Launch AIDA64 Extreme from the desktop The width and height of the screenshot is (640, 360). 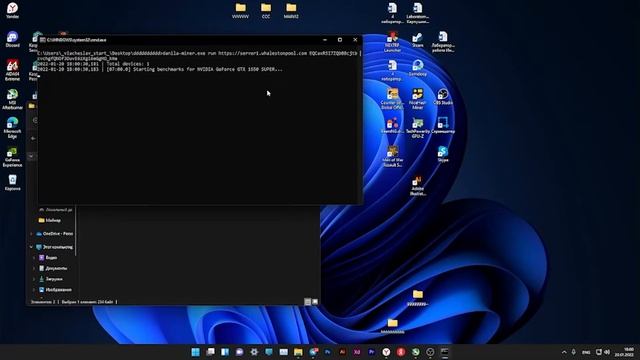click(12, 70)
